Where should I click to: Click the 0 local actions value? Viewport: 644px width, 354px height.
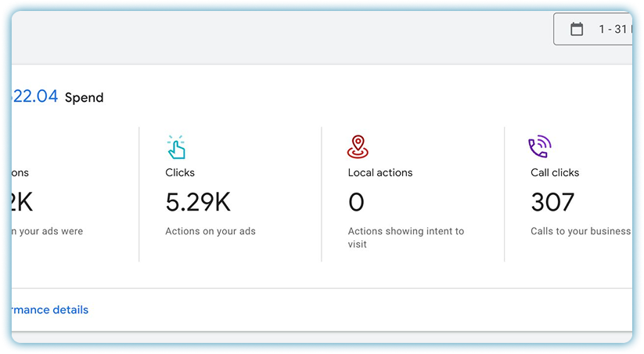coord(356,202)
